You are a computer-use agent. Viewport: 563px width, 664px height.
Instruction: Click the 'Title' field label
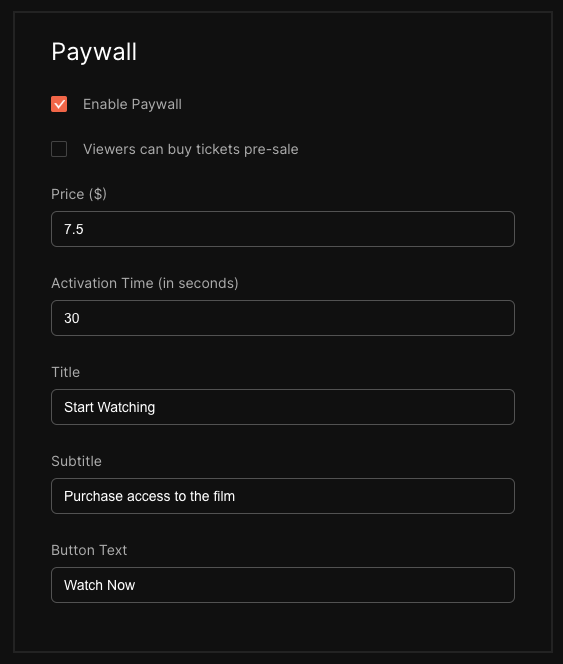(66, 372)
